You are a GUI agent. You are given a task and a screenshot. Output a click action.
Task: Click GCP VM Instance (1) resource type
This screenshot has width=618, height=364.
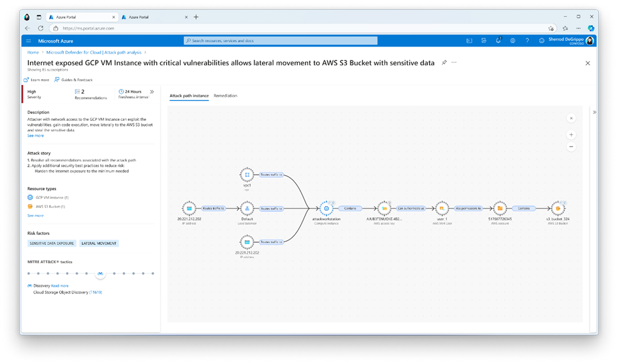(48, 197)
